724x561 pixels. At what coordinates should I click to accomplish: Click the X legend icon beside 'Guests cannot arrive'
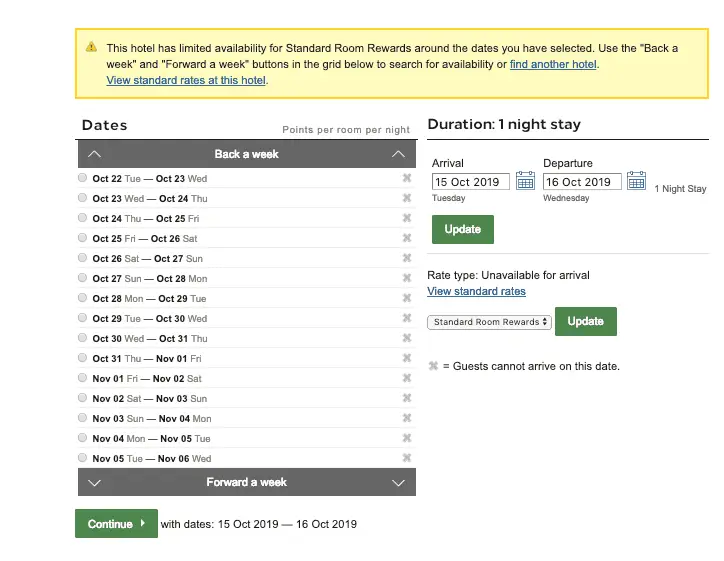click(433, 366)
